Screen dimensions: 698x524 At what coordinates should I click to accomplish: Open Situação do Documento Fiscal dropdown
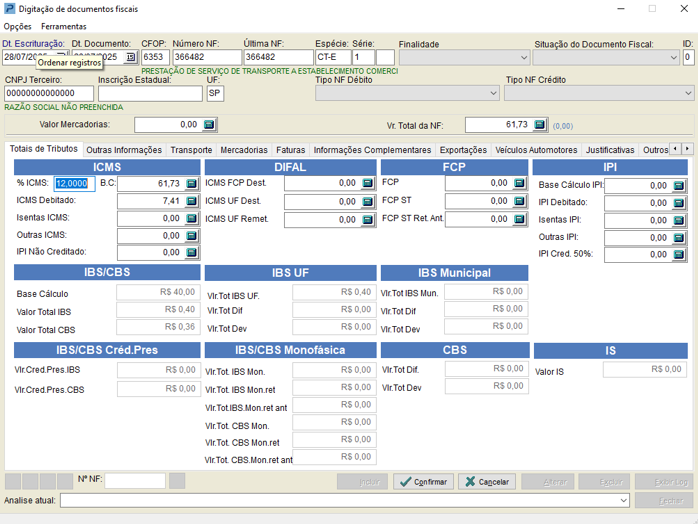pos(672,58)
